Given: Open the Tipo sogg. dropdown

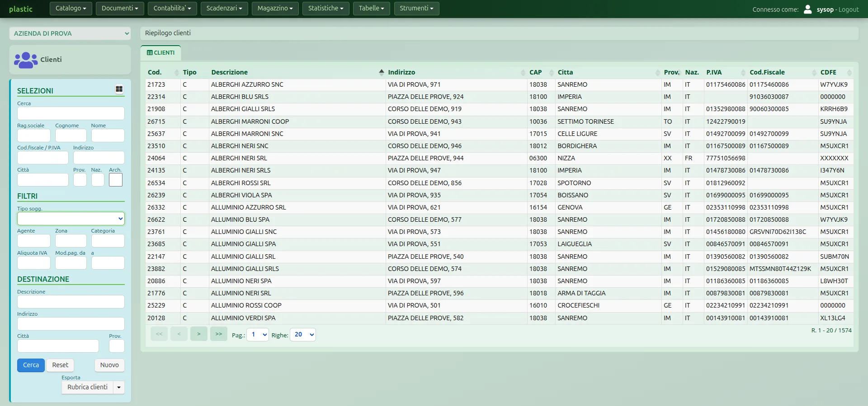Looking at the screenshot, I should (71, 219).
